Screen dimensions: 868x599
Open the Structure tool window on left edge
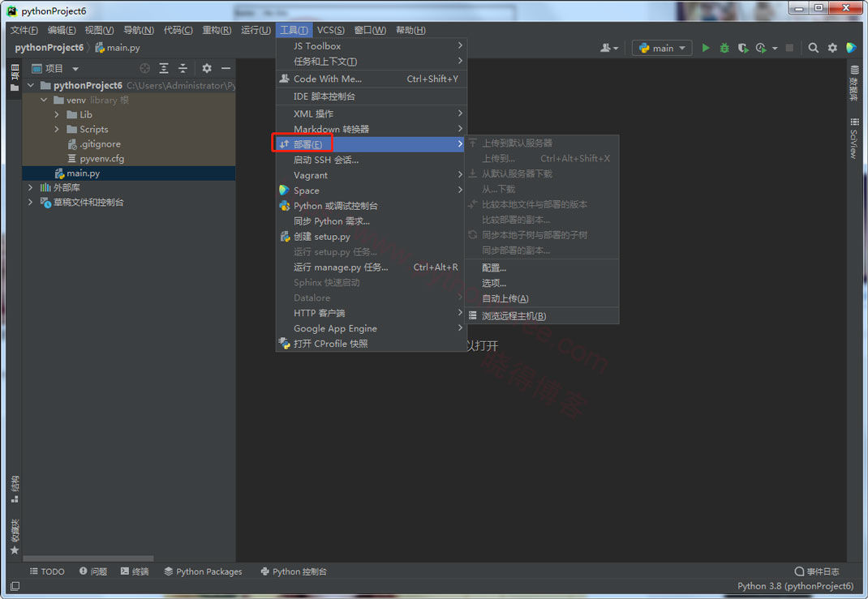[x=15, y=489]
